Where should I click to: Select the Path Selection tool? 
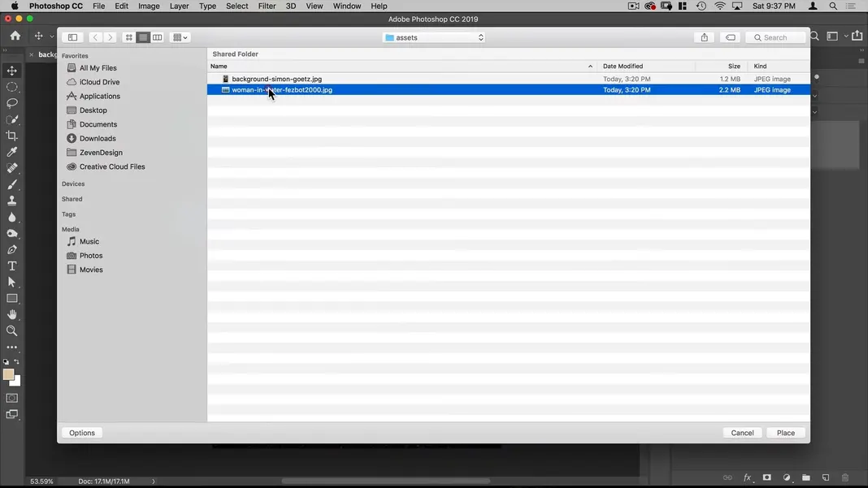point(11,283)
